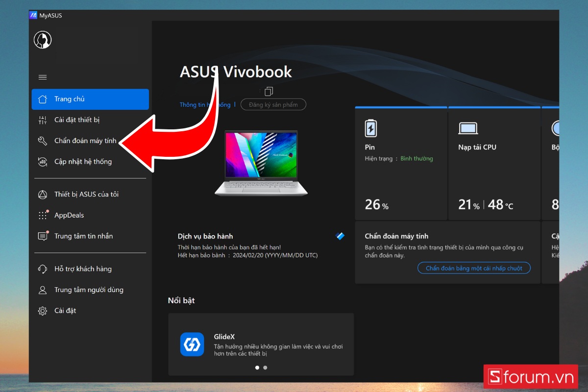
Task: Select Trang chủ menu item
Action: 90,99
